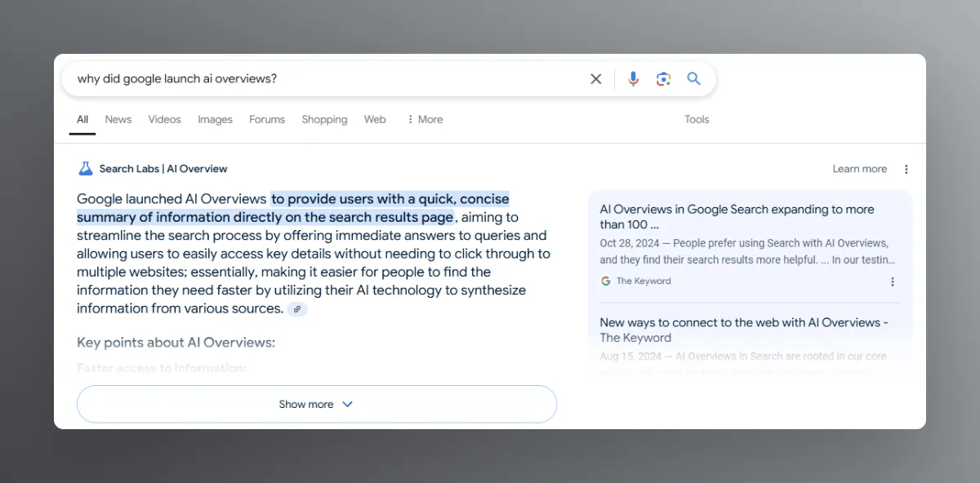Open AI Overview three-dot options menu
Image resolution: width=980 pixels, height=483 pixels.
(906, 169)
